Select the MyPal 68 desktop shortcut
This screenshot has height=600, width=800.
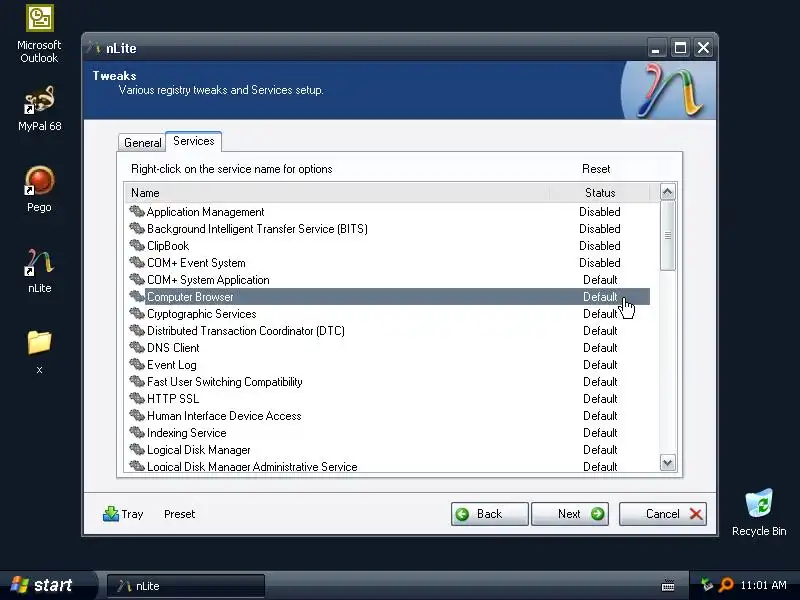pos(39,109)
